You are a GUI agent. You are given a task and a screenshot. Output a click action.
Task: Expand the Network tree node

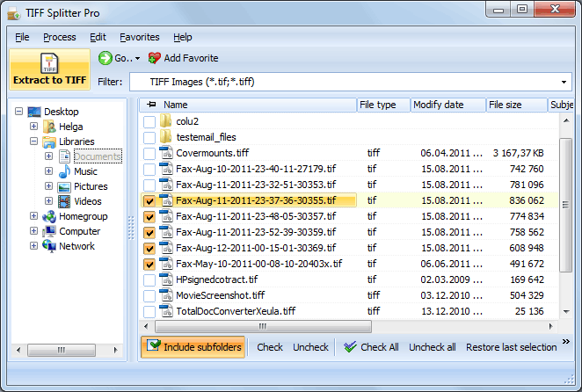(x=33, y=245)
